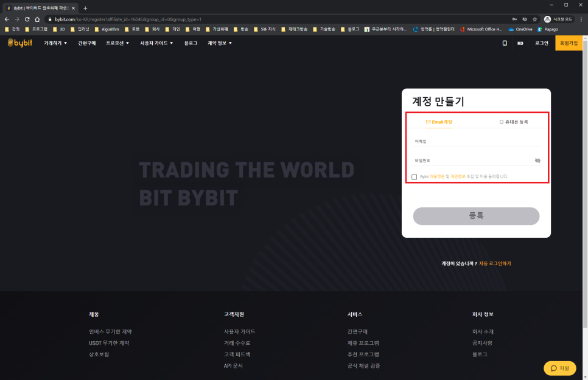Bookmark this page with the star icon
588x380 pixels.
pos(535,19)
